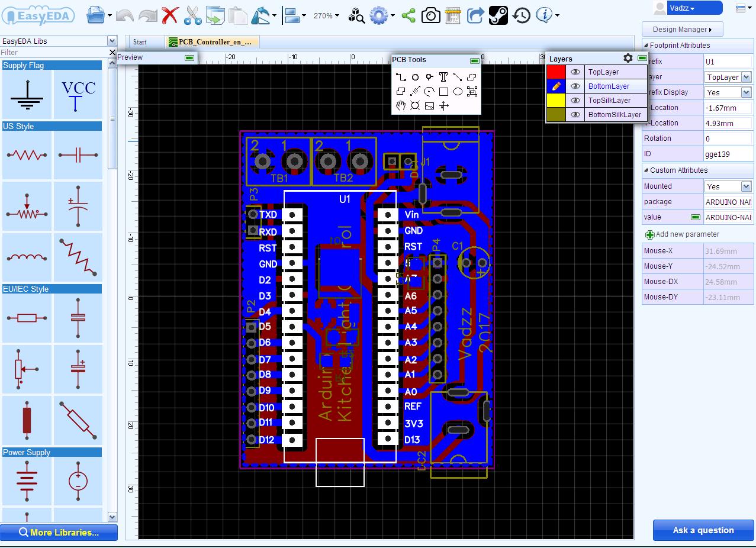Select the Dimension measure tool
The height and width of the screenshot is (548, 756).
pos(415,91)
